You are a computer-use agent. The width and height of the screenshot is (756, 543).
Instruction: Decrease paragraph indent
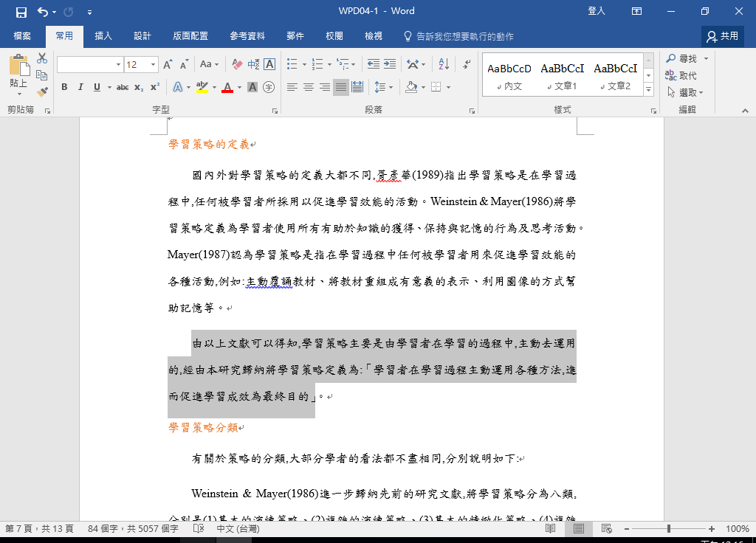[x=373, y=64]
